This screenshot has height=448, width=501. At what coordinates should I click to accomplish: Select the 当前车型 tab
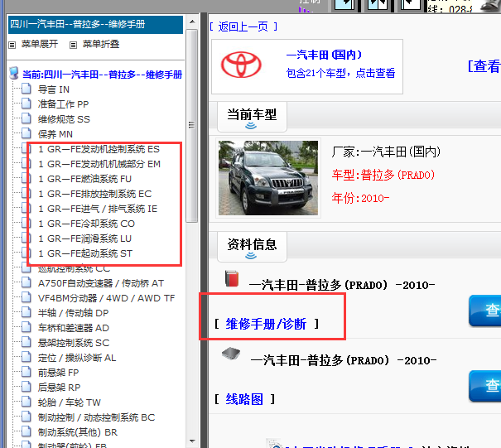pos(252,116)
